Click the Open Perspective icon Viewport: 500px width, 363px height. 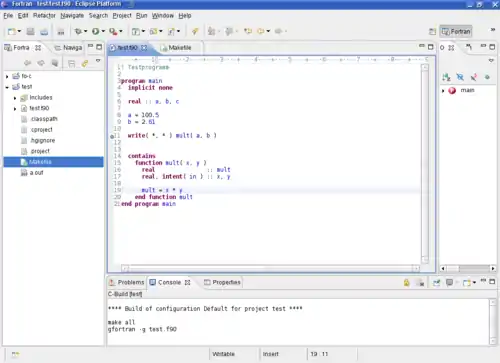click(x=432, y=32)
